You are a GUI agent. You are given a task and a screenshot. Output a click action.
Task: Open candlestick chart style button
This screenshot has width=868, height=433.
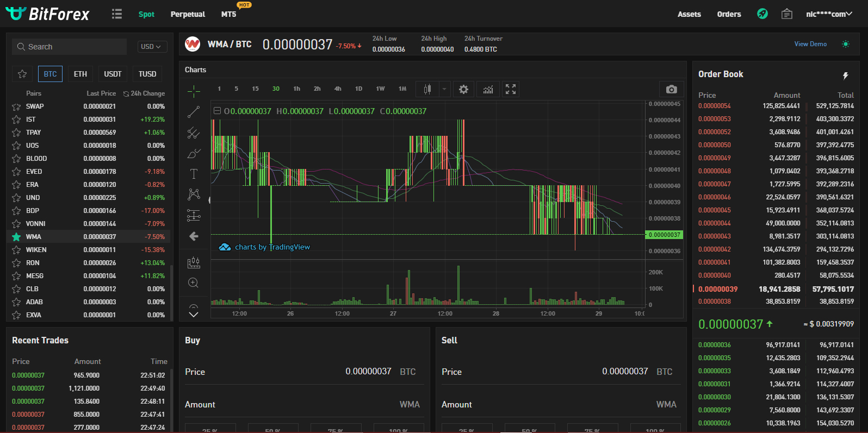[x=427, y=89]
